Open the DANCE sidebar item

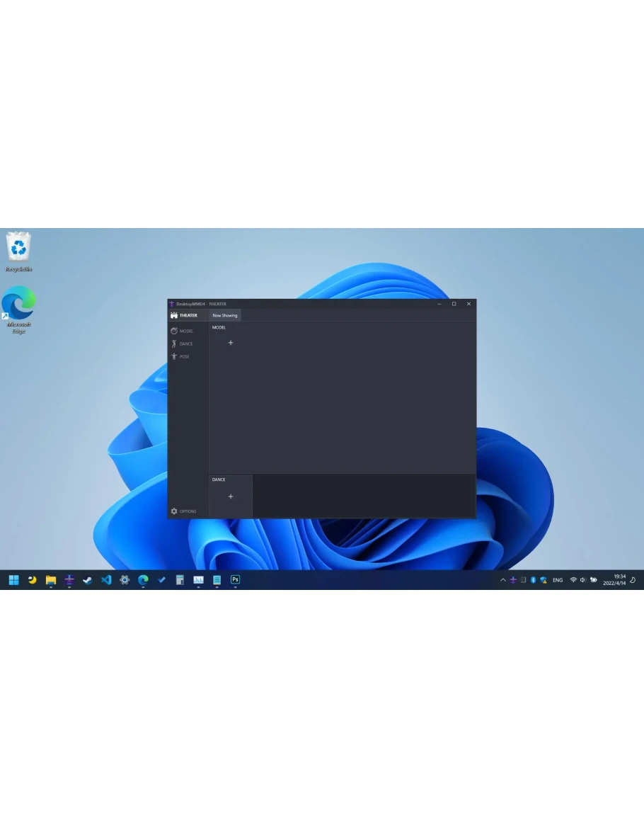pos(182,343)
